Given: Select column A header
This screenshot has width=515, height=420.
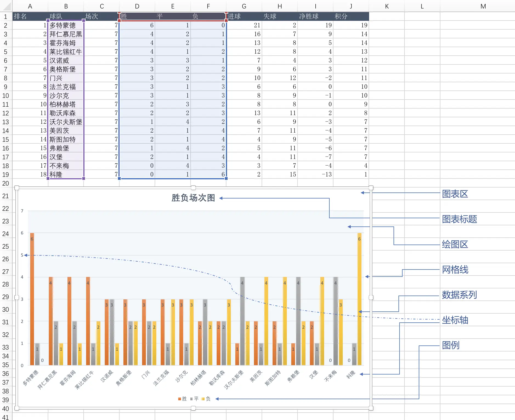Looking at the screenshot, I should point(30,6).
